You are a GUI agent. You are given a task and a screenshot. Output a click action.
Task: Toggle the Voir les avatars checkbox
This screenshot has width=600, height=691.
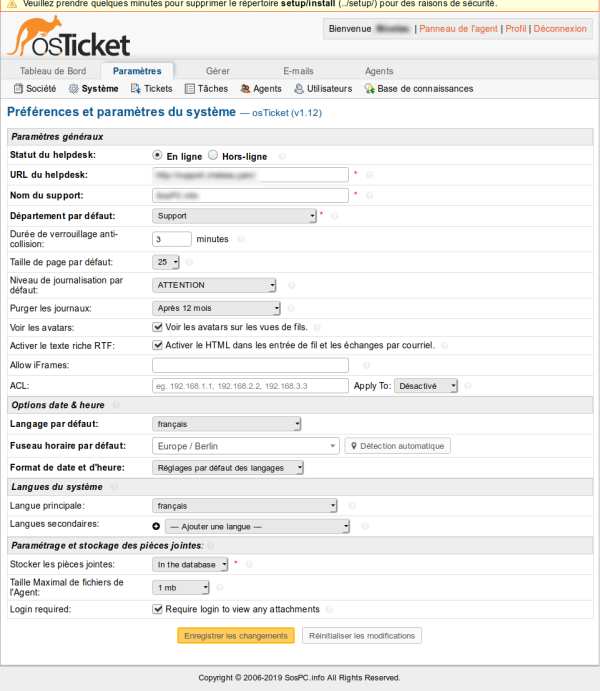[x=158, y=327]
